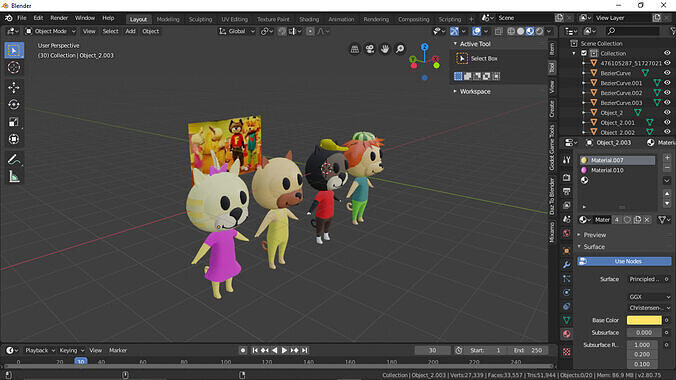Image resolution: width=676 pixels, height=380 pixels.
Task: Click the pan view hand icon
Action: tap(385, 49)
